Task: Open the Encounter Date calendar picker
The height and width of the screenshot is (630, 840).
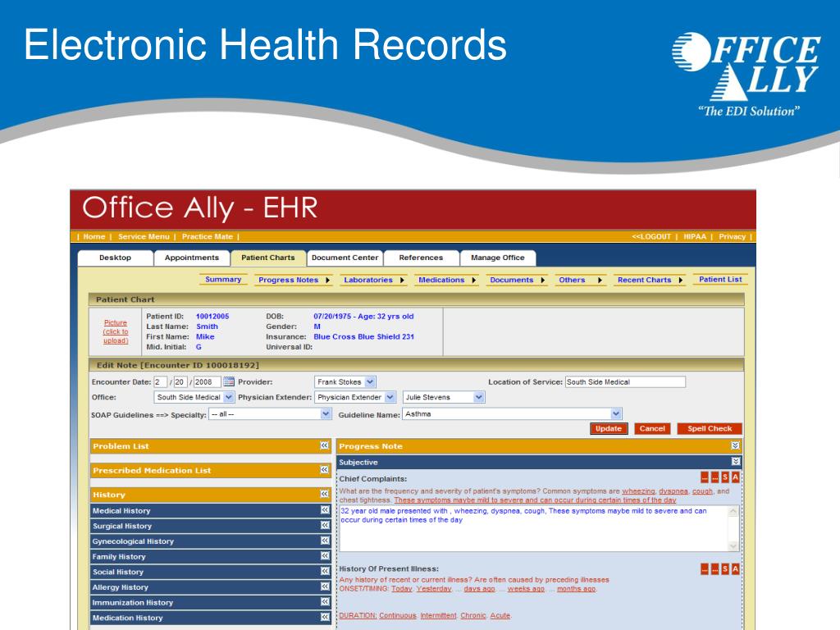Action: (229, 382)
